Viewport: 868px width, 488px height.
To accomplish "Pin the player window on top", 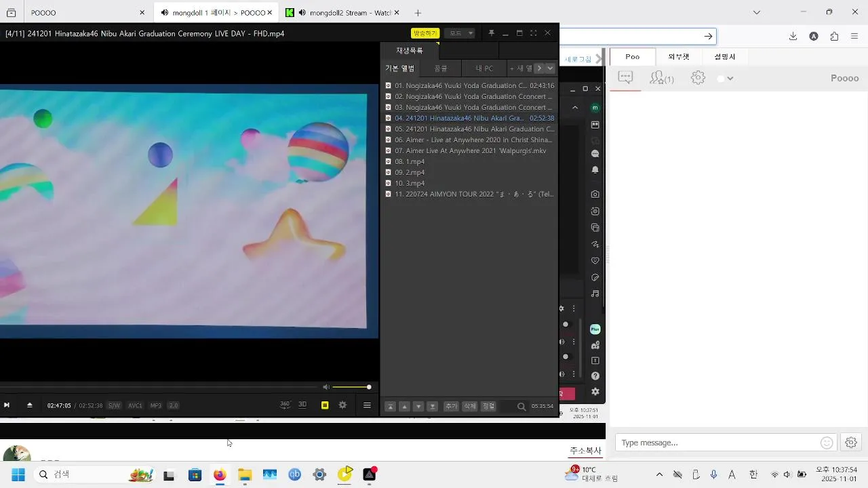I will click(x=492, y=33).
